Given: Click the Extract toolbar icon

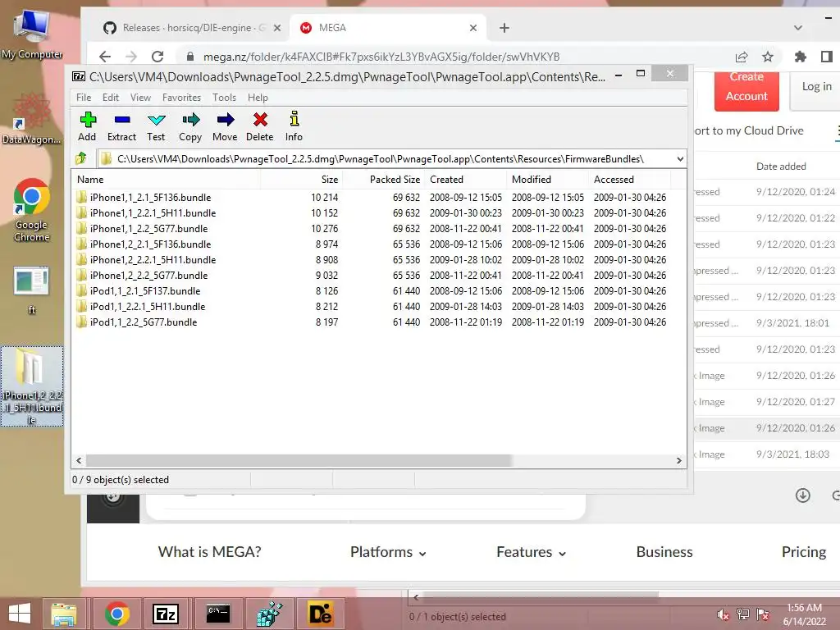Looking at the screenshot, I should coord(122,120).
